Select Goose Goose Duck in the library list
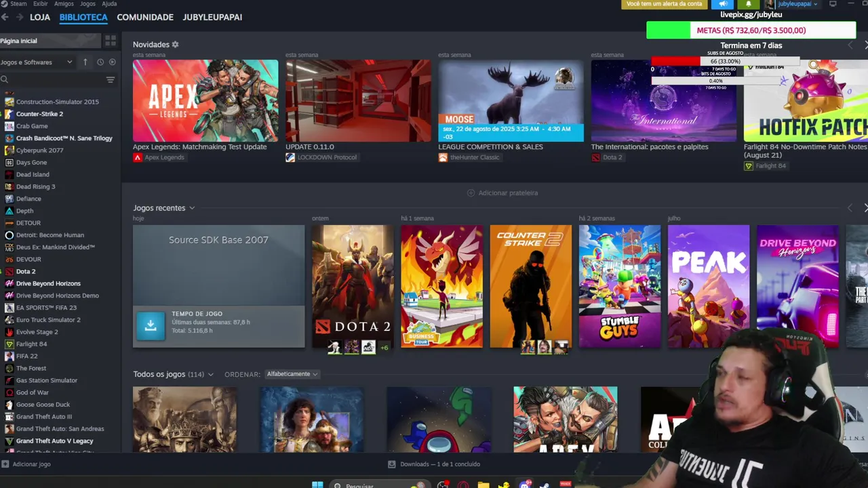868x488 pixels. pyautogui.click(x=43, y=405)
